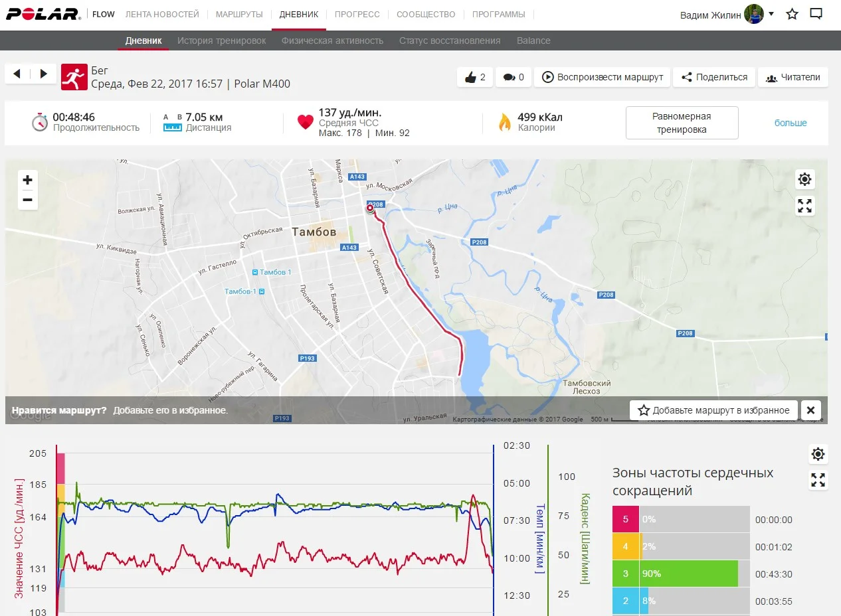Select the Balance tab
841x616 pixels.
click(533, 40)
